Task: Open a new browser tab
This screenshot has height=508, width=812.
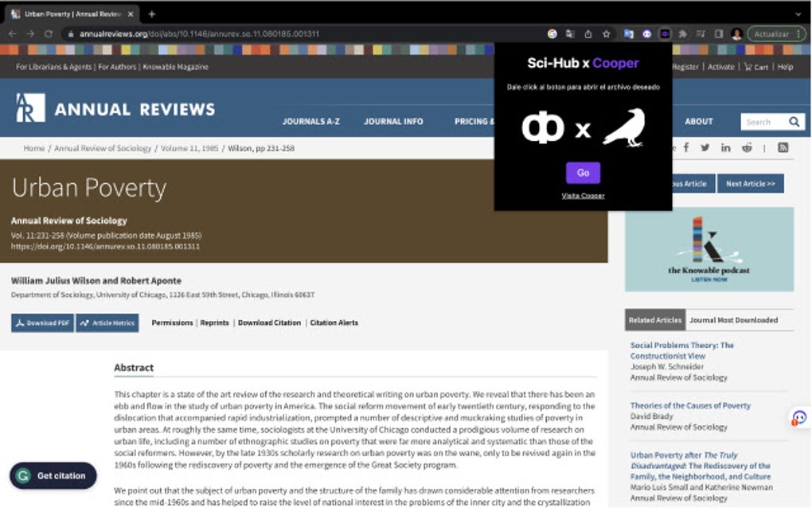Action: [x=152, y=14]
